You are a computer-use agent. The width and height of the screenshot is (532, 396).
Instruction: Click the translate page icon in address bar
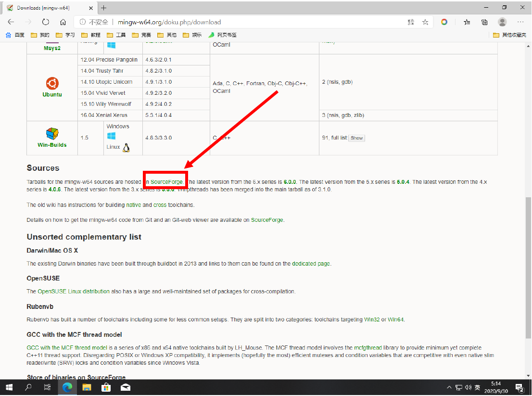[x=411, y=22]
